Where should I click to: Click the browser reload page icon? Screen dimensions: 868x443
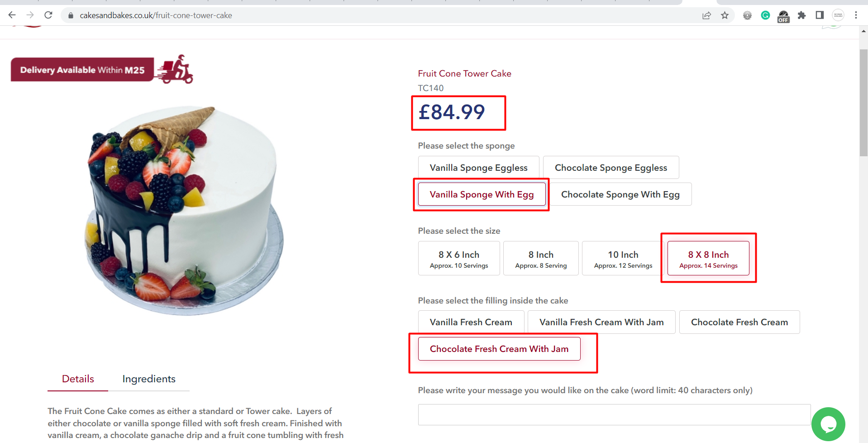coord(48,15)
